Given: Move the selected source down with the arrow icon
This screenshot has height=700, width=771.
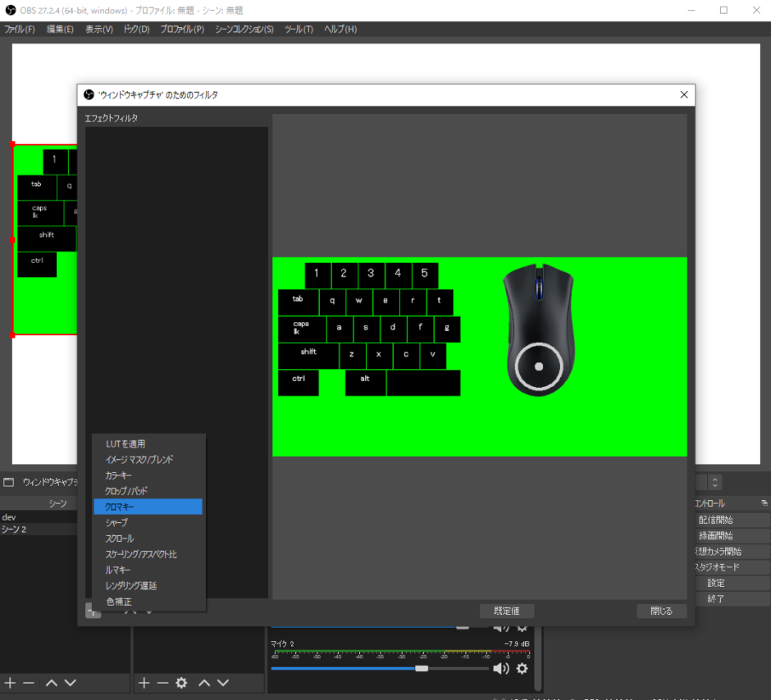Looking at the screenshot, I should click(x=221, y=683).
